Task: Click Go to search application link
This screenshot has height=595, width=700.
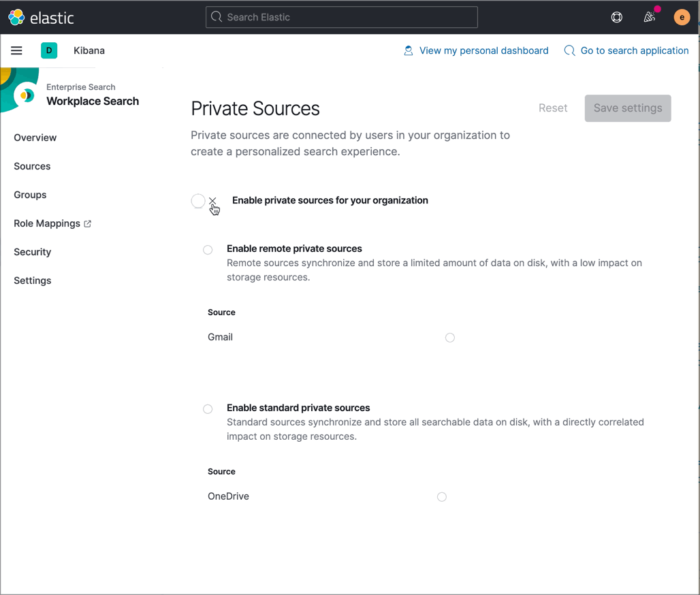Action: pyautogui.click(x=634, y=50)
